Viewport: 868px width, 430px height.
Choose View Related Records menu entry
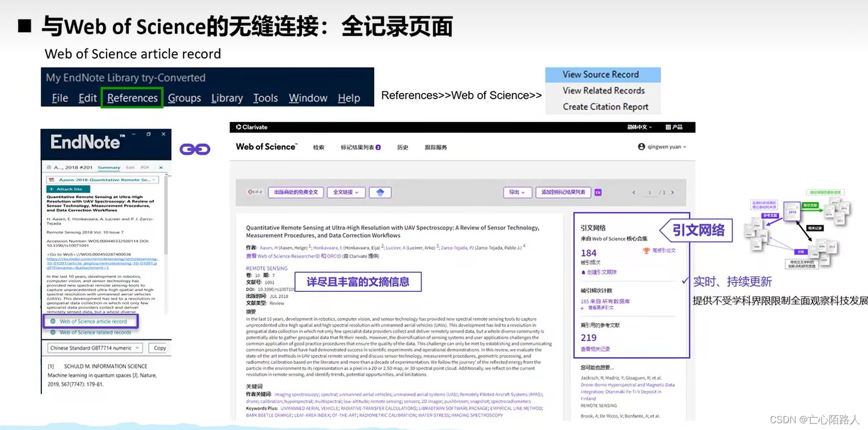(603, 91)
